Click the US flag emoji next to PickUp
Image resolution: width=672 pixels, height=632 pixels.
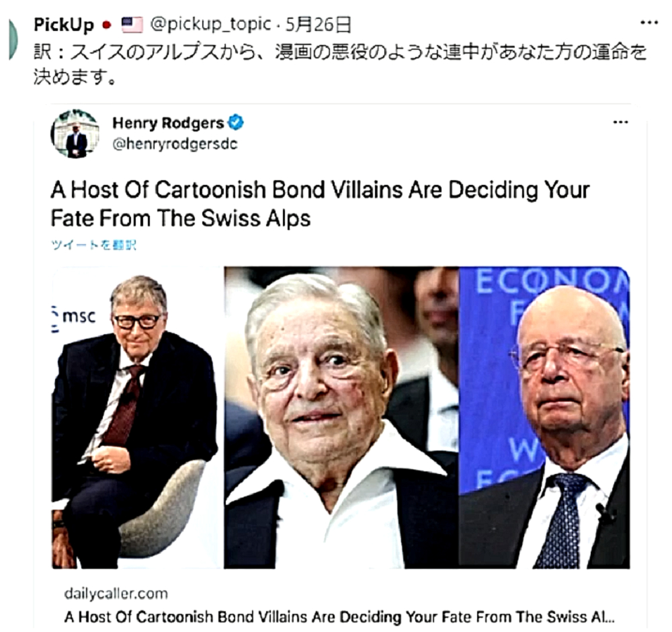[x=132, y=25]
